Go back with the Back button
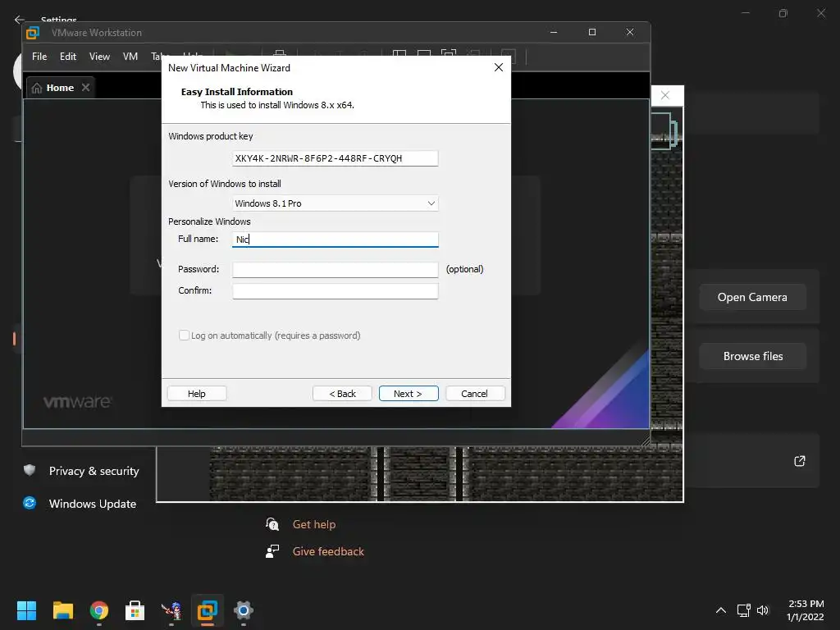 click(342, 393)
